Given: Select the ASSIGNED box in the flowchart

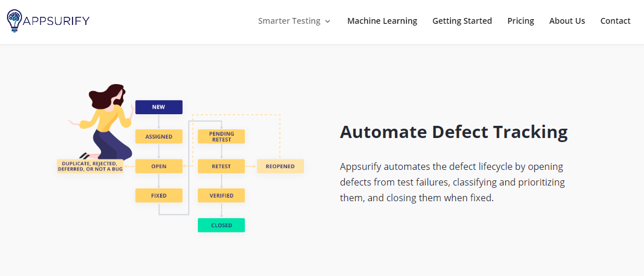Looking at the screenshot, I should [x=158, y=137].
